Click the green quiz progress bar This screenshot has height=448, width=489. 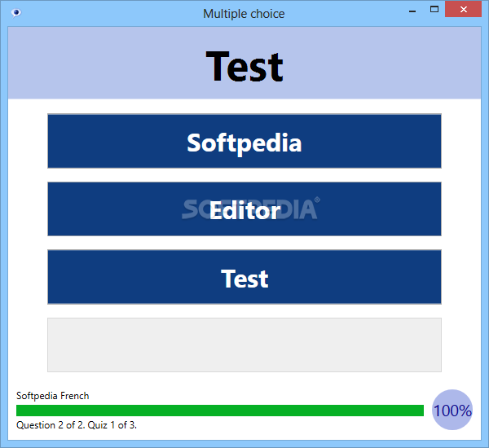click(x=220, y=411)
